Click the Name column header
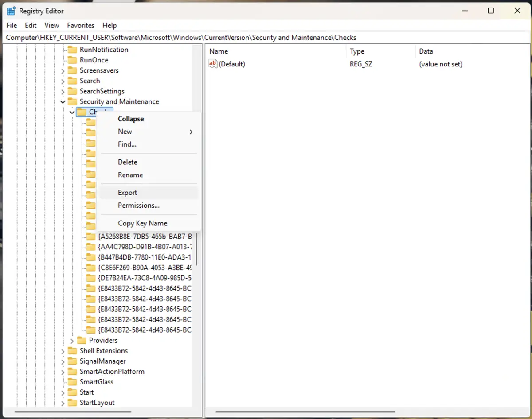Viewport: 532px width, 419px height. click(277, 52)
